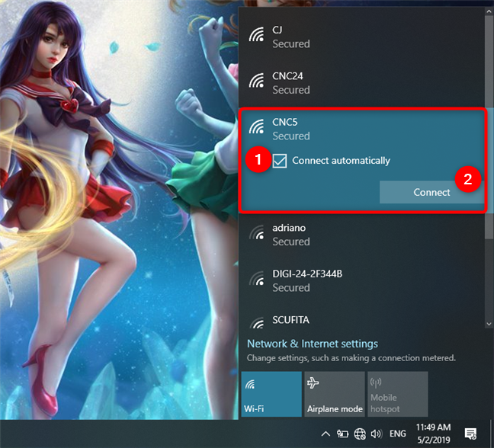Select the CJ Wi-Fi network

[361, 37]
